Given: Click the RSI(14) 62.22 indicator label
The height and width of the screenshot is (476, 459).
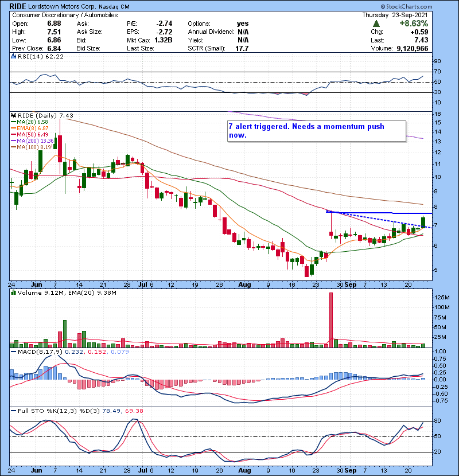Looking at the screenshot, I should pos(41,56).
